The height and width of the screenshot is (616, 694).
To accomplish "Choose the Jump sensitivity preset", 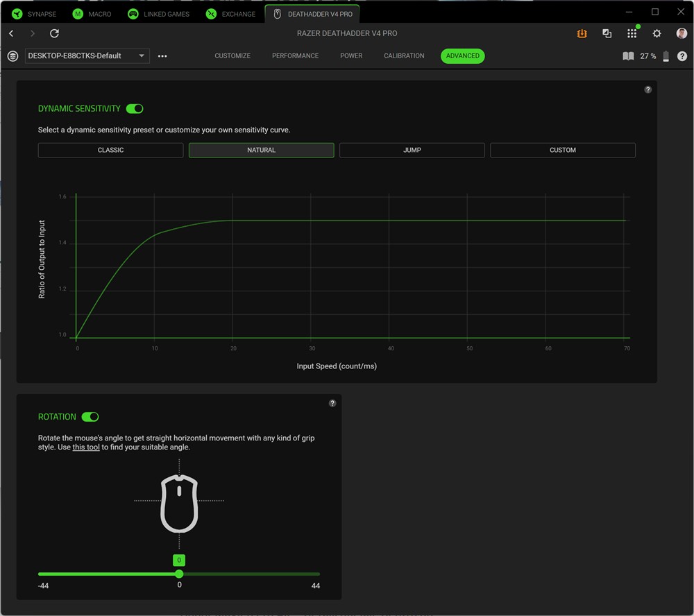I will point(412,150).
